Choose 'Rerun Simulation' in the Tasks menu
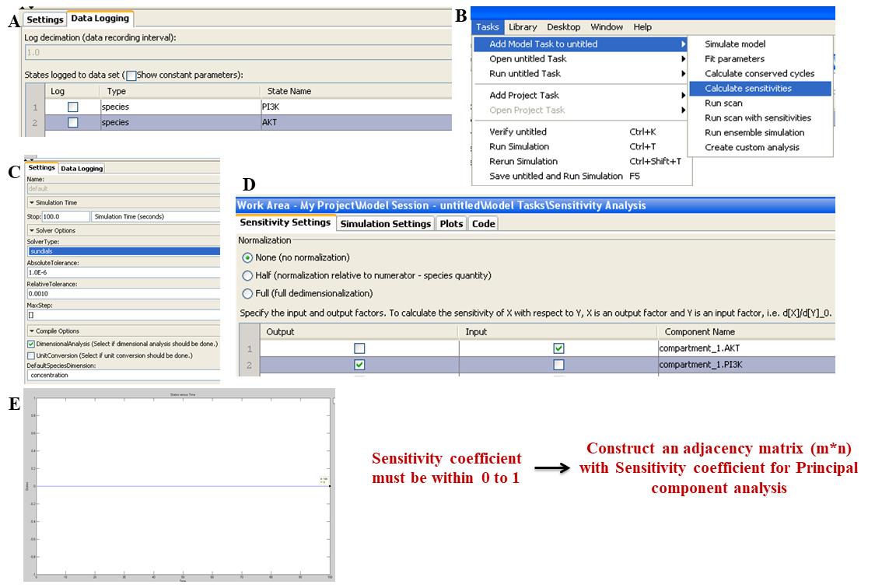The height and width of the screenshot is (588, 882). pyautogui.click(x=580, y=161)
